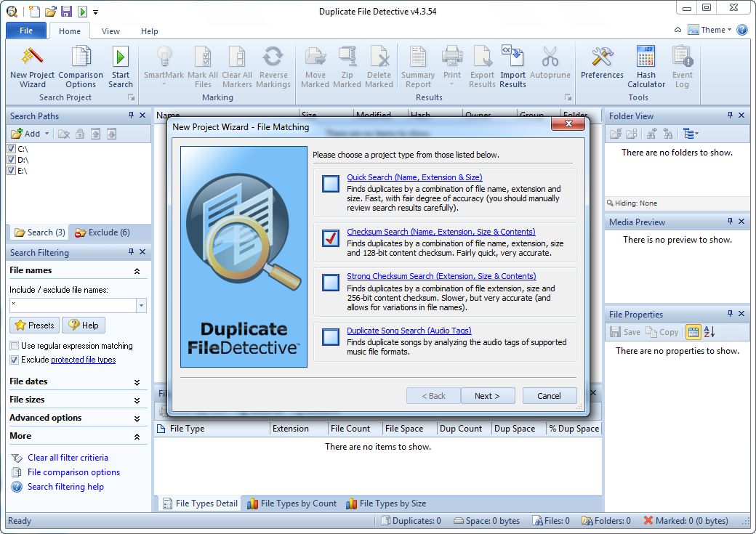The width and height of the screenshot is (756, 534).
Task: Click the File Type column header
Action: 212,429
